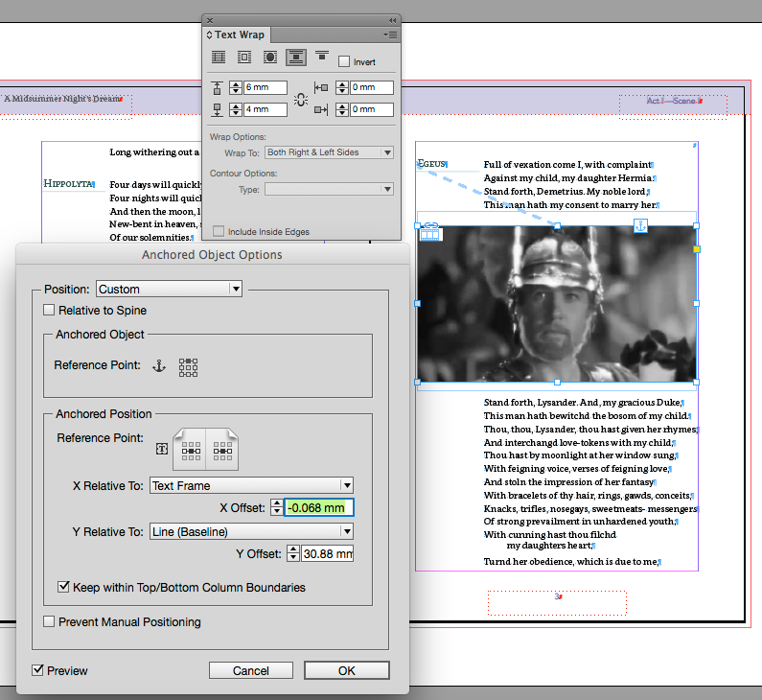The width and height of the screenshot is (762, 700).
Task: Click the soldier image in the frame
Action: pyautogui.click(x=557, y=304)
